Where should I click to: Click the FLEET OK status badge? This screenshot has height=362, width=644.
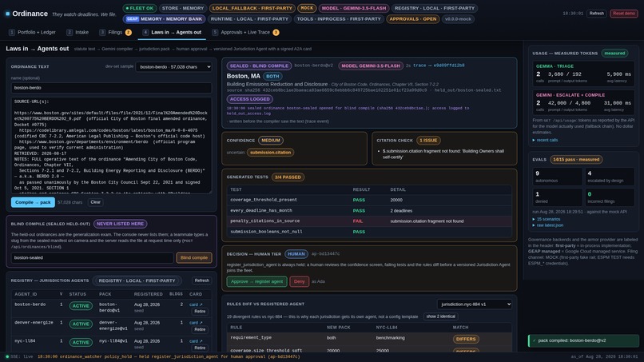pyautogui.click(x=140, y=8)
